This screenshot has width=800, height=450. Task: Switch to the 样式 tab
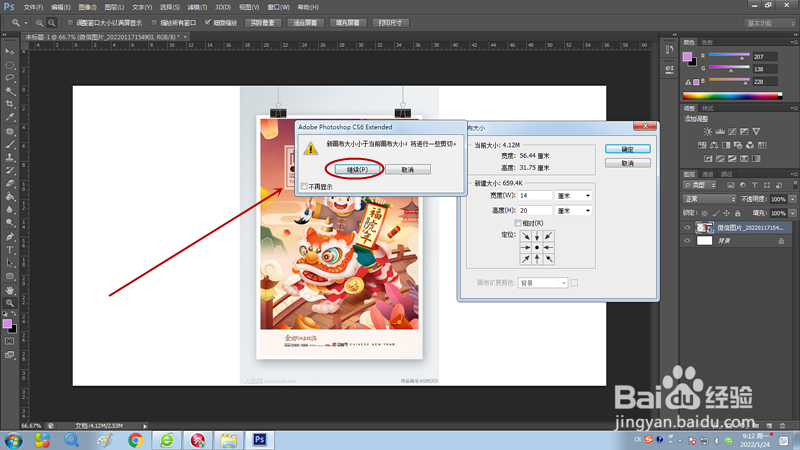click(x=707, y=109)
